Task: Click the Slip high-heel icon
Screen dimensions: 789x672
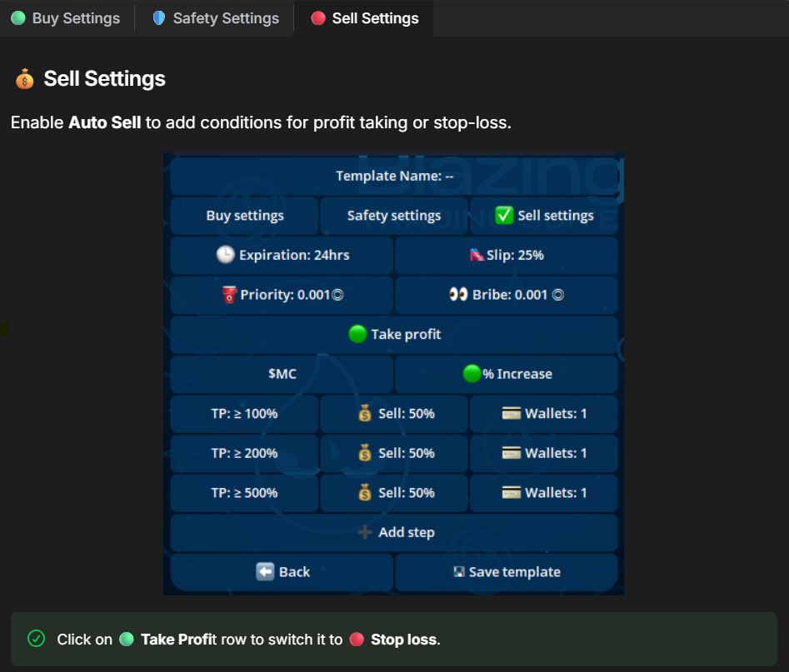Action: pos(477,255)
